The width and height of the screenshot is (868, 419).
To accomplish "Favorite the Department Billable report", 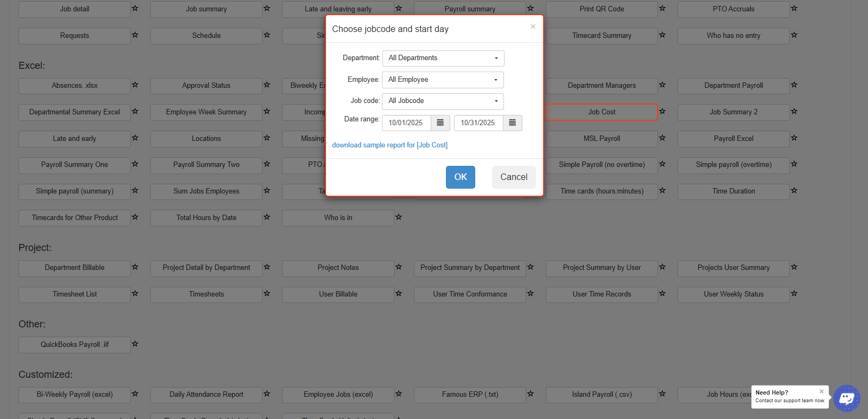I will click(135, 267).
